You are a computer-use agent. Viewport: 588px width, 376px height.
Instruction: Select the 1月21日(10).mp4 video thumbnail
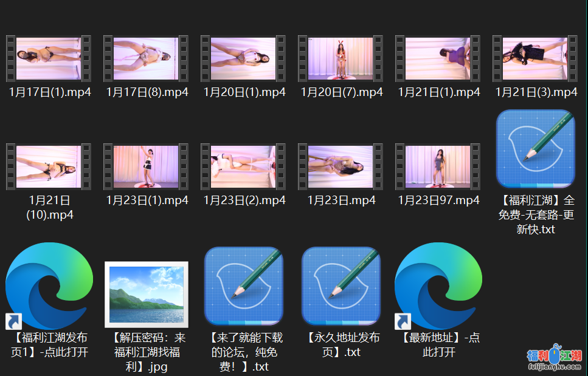click(49, 166)
